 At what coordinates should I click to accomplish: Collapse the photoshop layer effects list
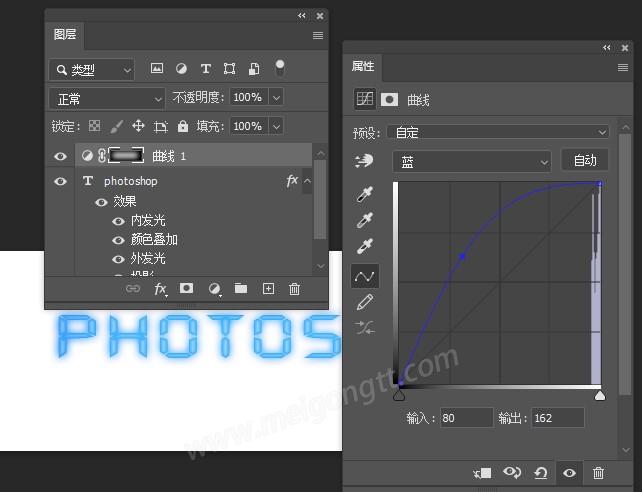point(307,181)
